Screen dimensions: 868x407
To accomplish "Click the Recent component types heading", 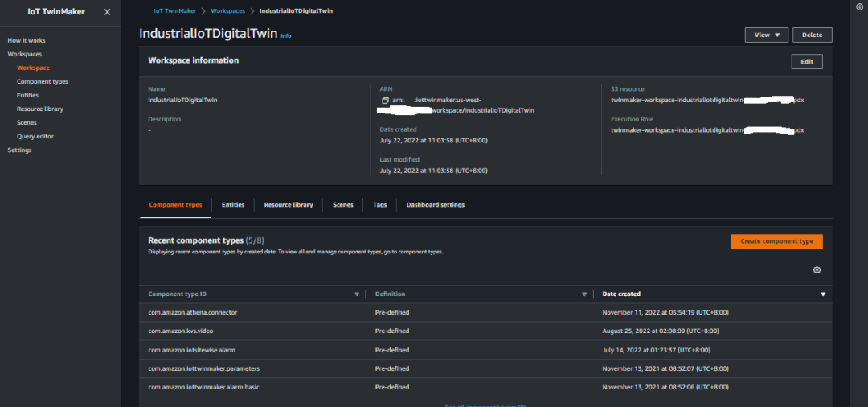I will tap(195, 240).
